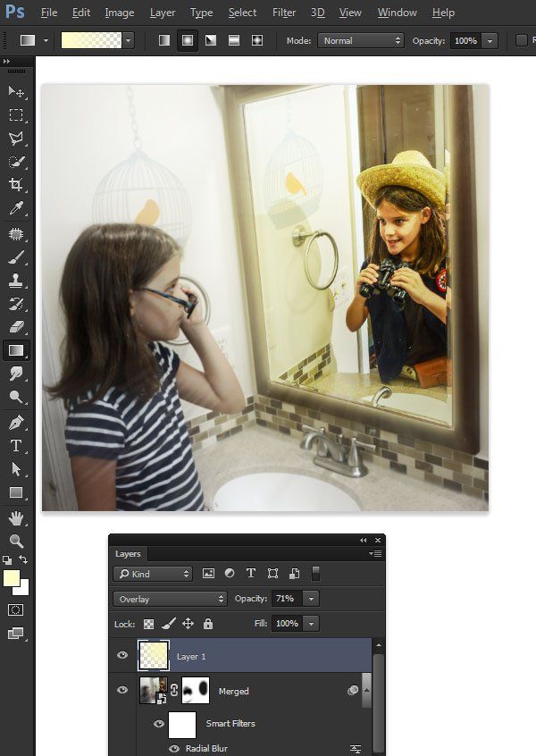Select the Zoom tool
The width and height of the screenshot is (536, 756).
click(x=16, y=541)
